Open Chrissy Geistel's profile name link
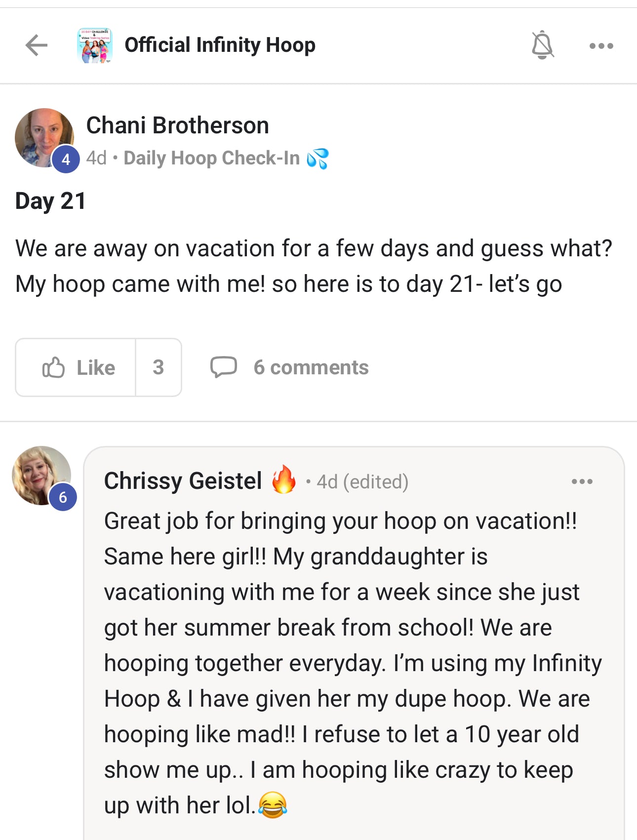 pyautogui.click(x=183, y=481)
